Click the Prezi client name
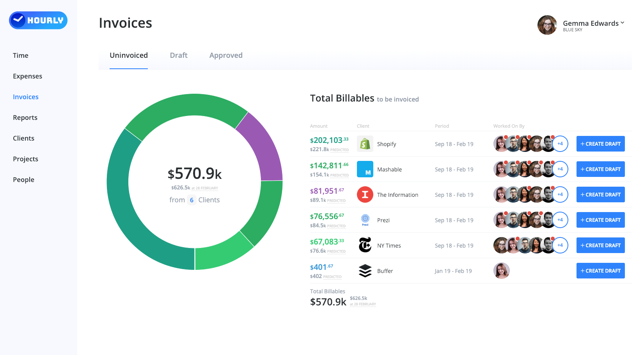Screen dimensions: 644x355 [x=383, y=220]
